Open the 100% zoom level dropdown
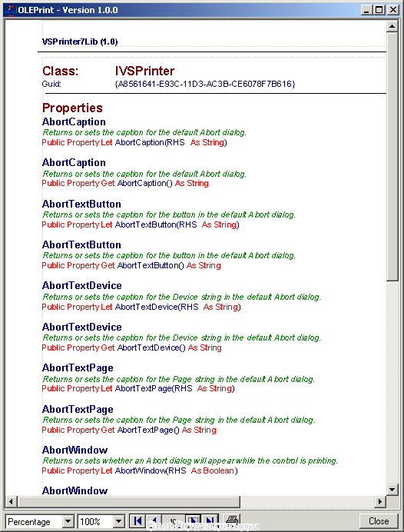Image resolution: width=404 pixels, height=532 pixels. click(118, 521)
